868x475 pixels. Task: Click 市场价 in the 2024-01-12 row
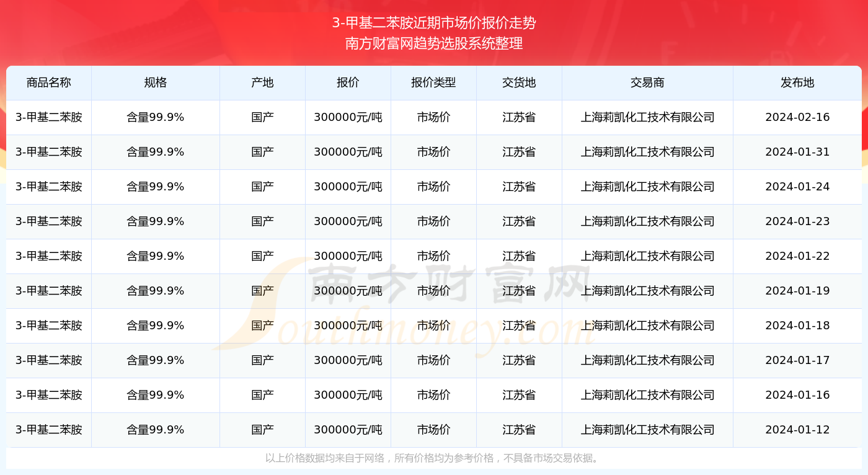pyautogui.click(x=433, y=430)
